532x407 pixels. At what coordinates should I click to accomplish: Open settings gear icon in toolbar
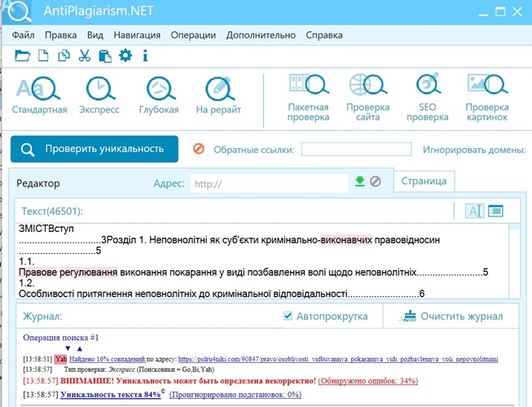tap(125, 55)
